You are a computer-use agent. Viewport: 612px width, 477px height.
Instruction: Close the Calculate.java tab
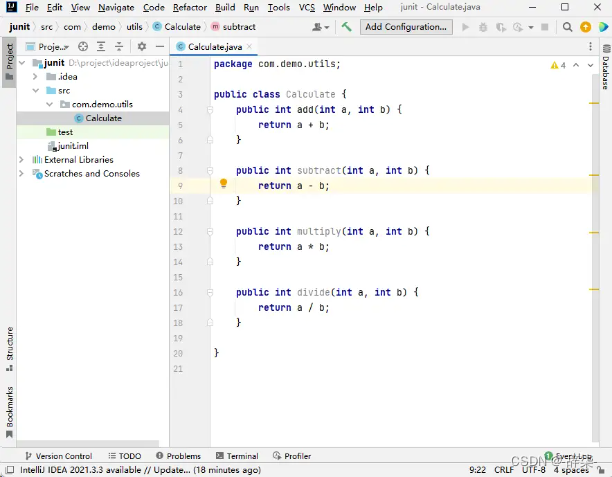pyautogui.click(x=249, y=46)
